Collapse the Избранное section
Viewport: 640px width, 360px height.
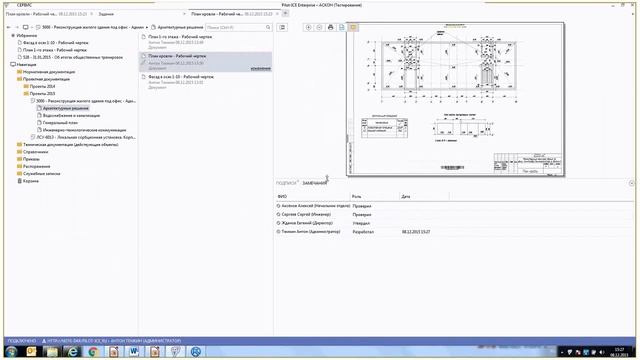(13, 36)
